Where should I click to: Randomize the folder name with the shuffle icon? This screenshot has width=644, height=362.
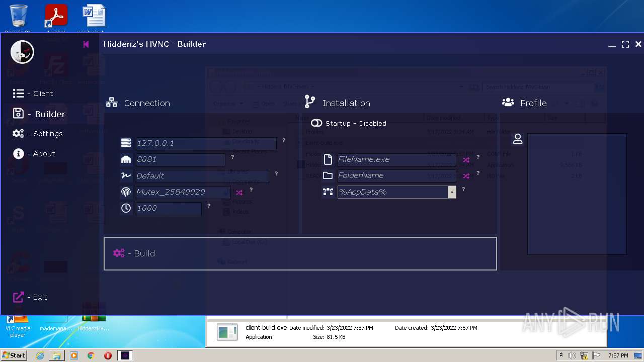[466, 176]
